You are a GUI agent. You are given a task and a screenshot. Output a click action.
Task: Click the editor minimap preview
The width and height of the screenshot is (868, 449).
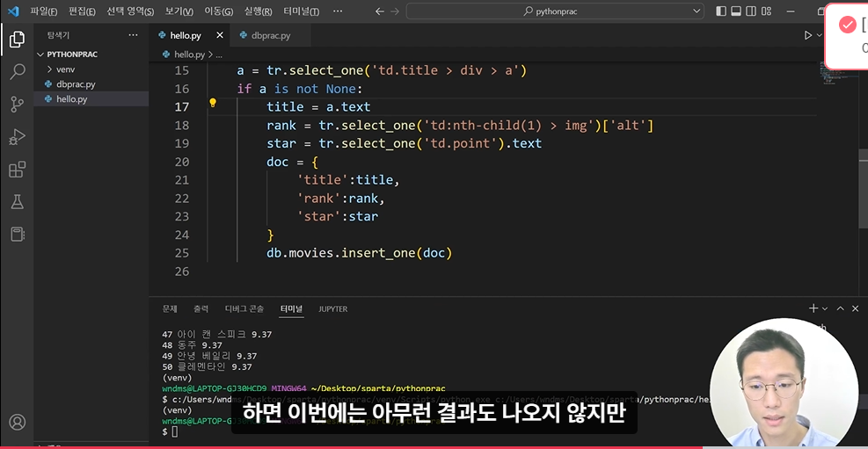pos(829,72)
